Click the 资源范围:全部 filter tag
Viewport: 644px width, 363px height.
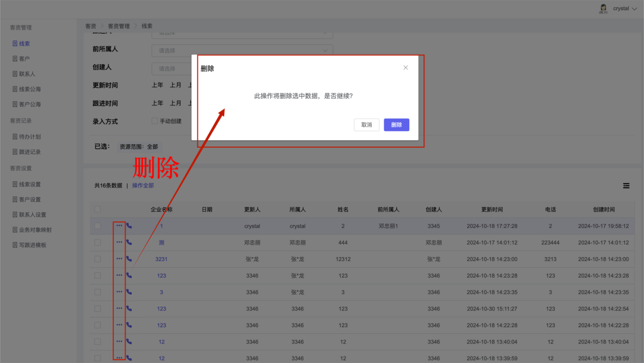tap(139, 147)
